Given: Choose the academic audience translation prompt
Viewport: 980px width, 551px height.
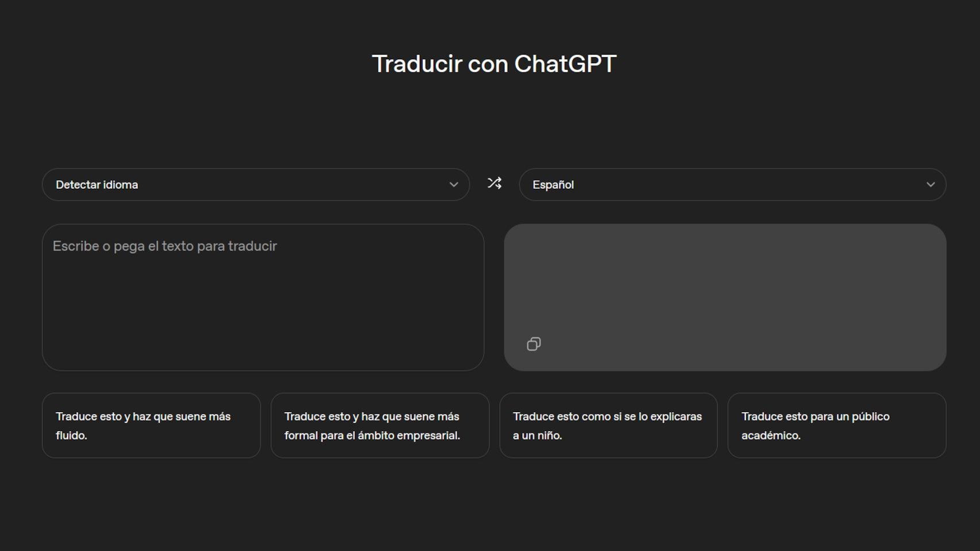Looking at the screenshot, I should 836,425.
